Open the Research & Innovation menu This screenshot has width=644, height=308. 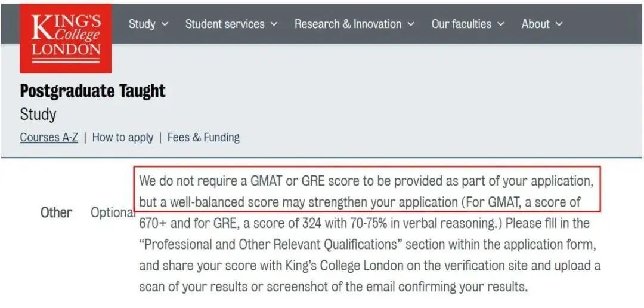348,24
